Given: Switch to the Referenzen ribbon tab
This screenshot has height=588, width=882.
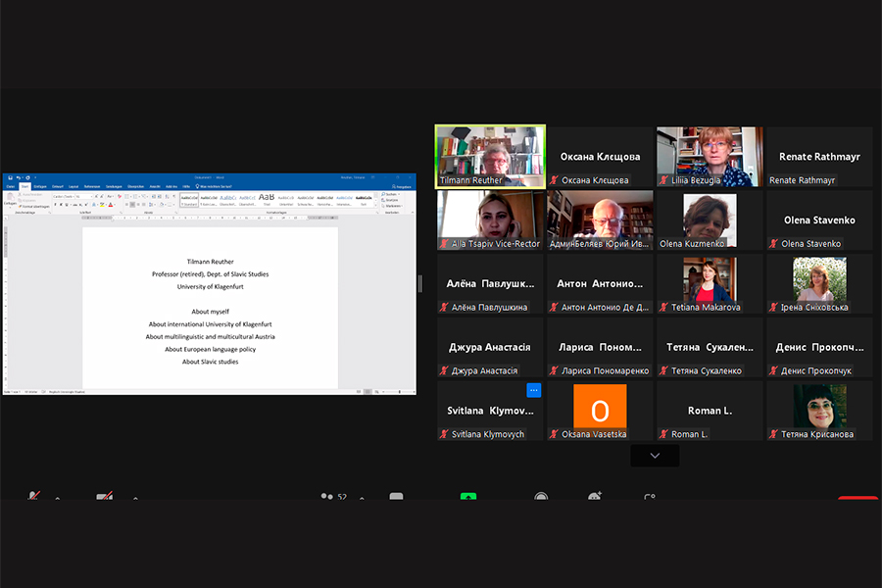Looking at the screenshot, I should [92, 186].
